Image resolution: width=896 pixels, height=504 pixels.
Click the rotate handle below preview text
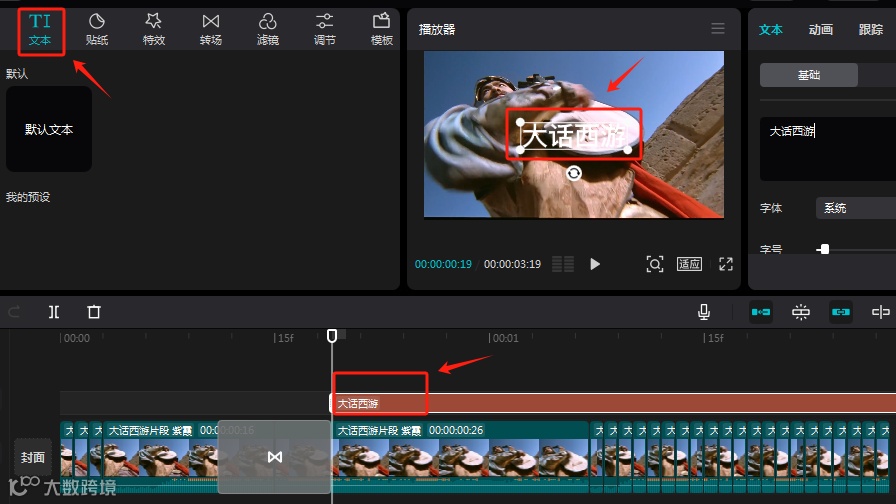tap(574, 173)
